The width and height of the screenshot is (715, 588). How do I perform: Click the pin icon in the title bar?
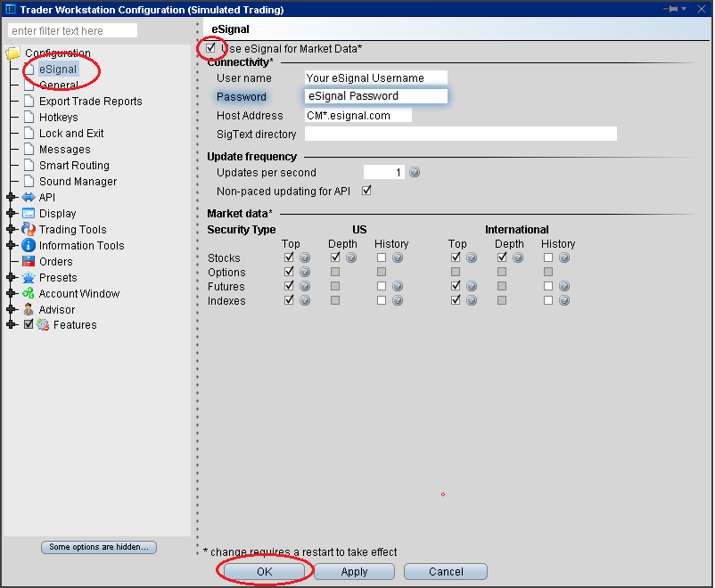click(671, 9)
